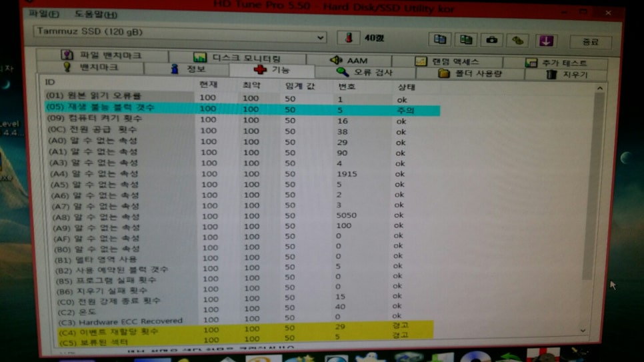Screen dimensions: 644x362
Task: Click the 종료 exit button
Action: point(590,42)
